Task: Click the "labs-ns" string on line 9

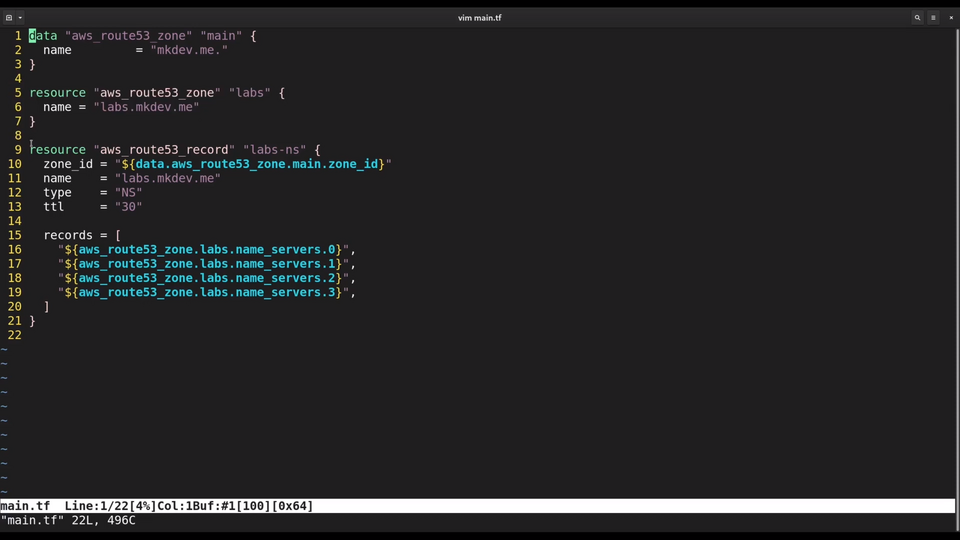Action: point(274,149)
